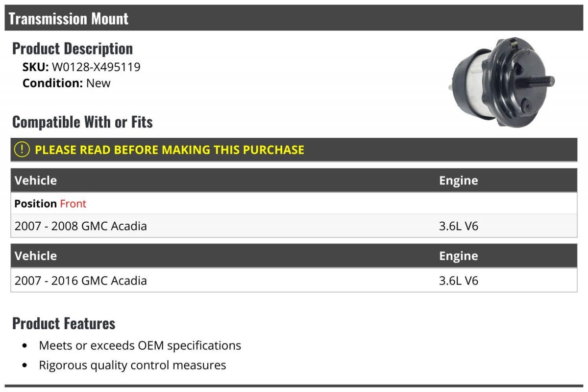Open the transmission mount product image
588x392 pixels.
coord(502,81)
